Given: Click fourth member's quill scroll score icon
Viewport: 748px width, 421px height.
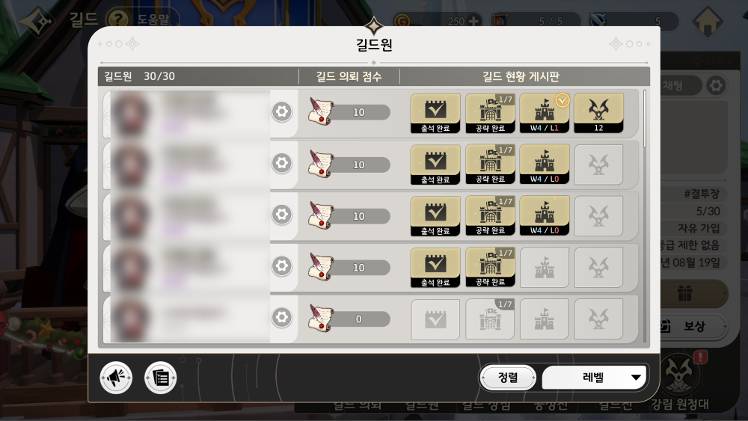Looking at the screenshot, I should click(321, 266).
